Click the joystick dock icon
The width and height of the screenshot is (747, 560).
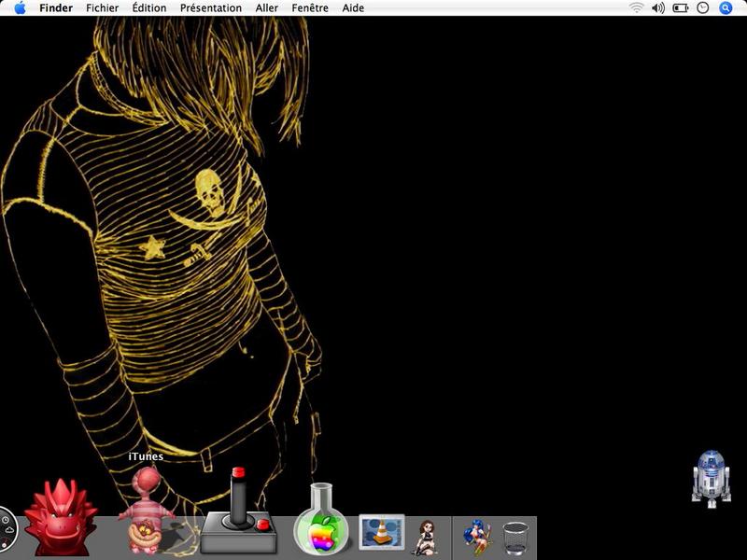tap(238, 511)
